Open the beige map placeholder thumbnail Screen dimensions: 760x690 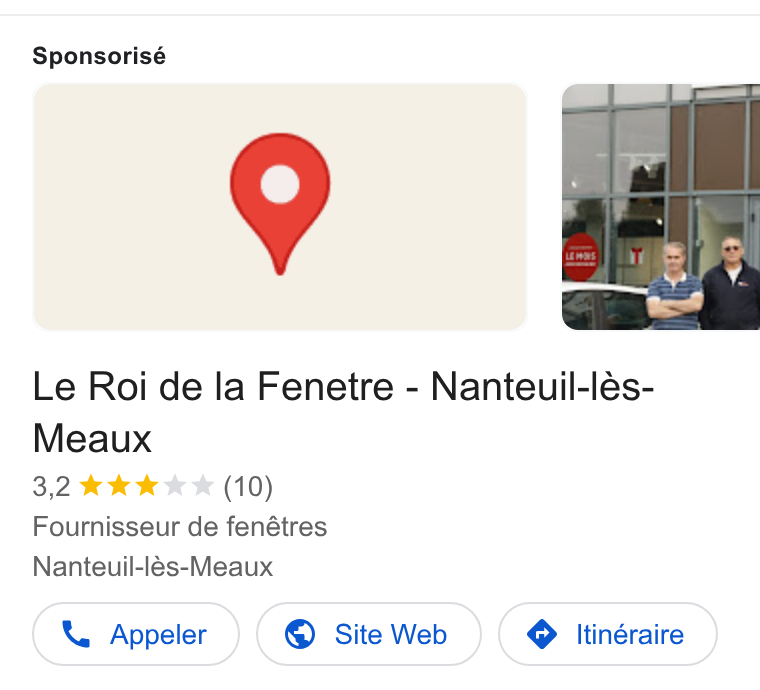[x=280, y=207]
